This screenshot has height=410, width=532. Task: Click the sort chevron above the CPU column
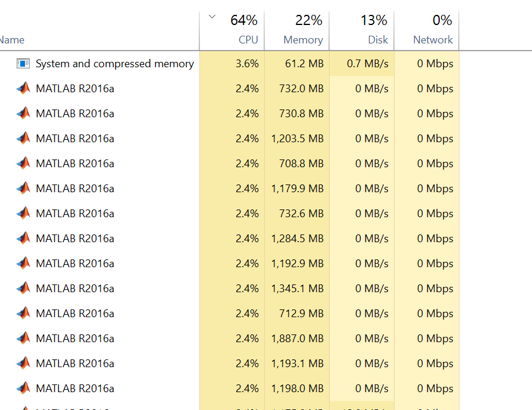(x=212, y=17)
